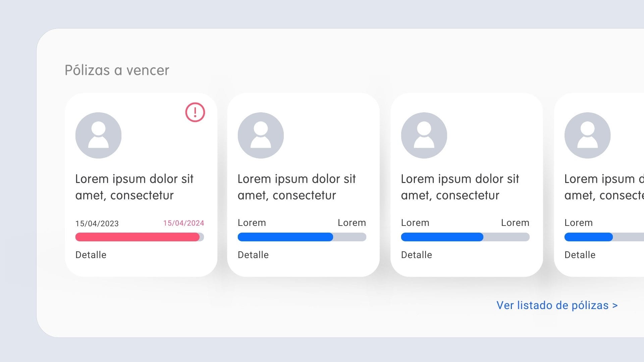Open Detalle on the first policy card
The width and height of the screenshot is (644, 362).
[91, 255]
